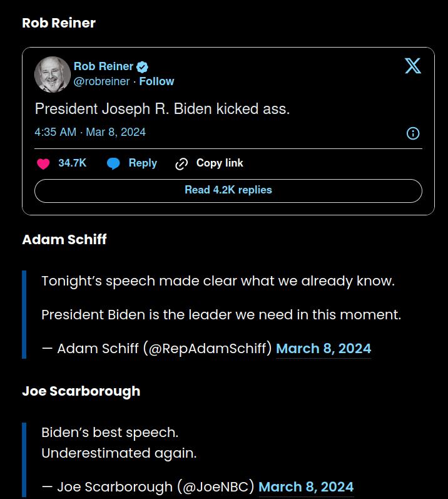Click the 34.7K likes count
This screenshot has height=499, width=448.
pyautogui.click(x=72, y=163)
